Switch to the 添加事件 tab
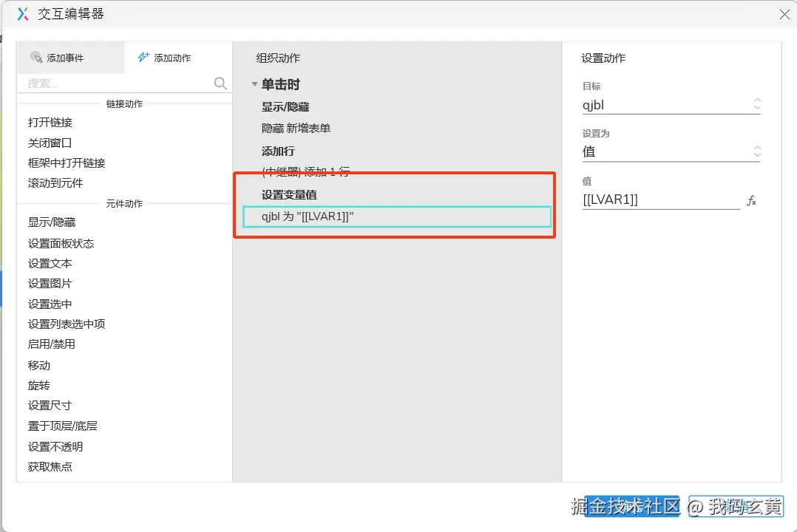 pos(71,58)
